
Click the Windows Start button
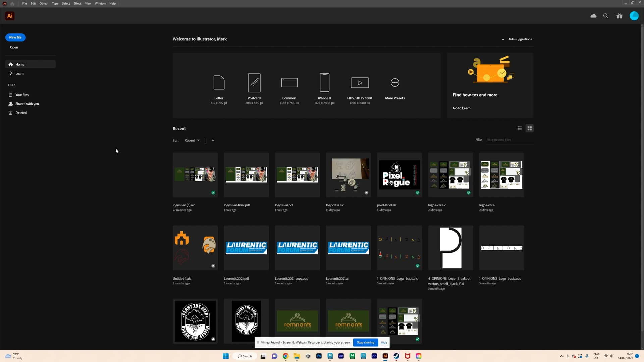point(226,356)
